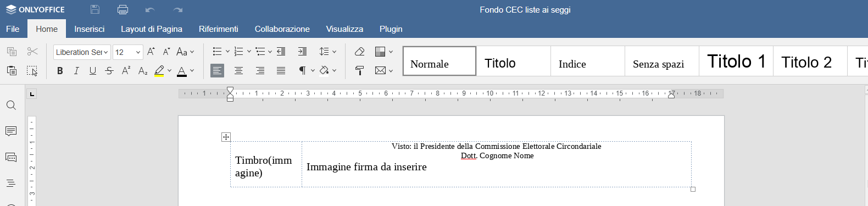
Task: Open Comments panel in left sidebar
Action: coord(11,131)
